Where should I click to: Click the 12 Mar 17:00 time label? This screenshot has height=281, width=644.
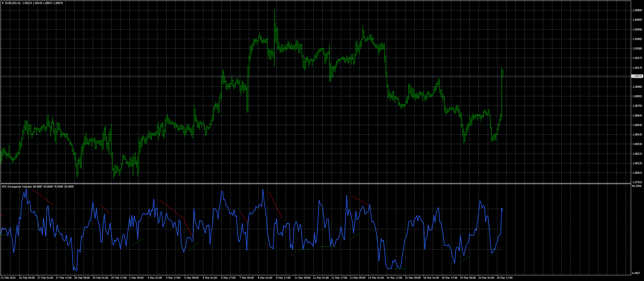coord(339,278)
